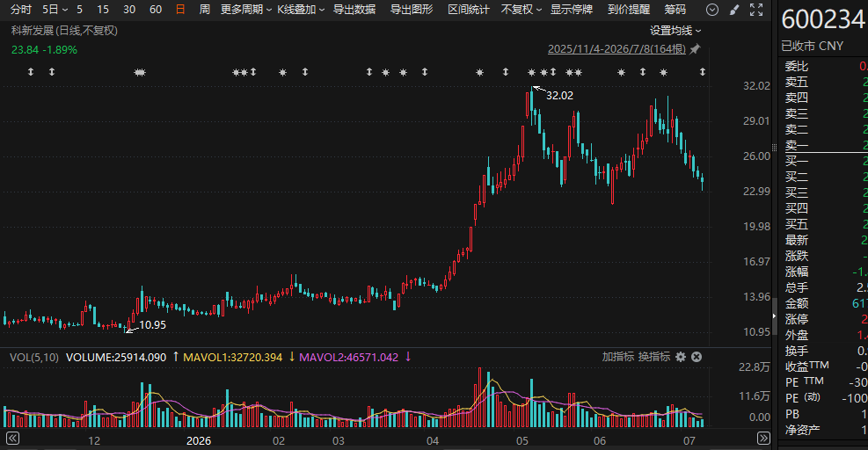Open 到价提醒 price alert
The height and width of the screenshot is (450, 868).
pos(628,10)
